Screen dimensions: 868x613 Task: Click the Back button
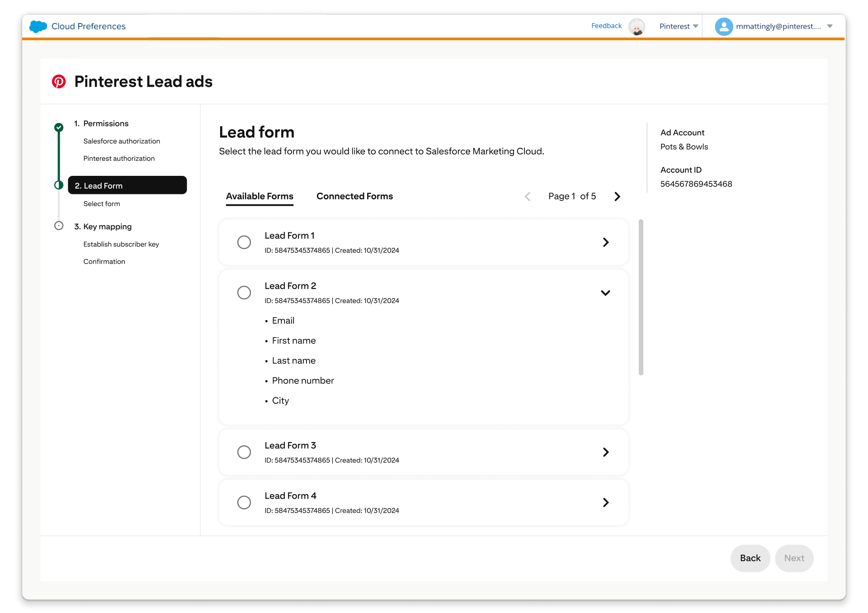coord(750,558)
